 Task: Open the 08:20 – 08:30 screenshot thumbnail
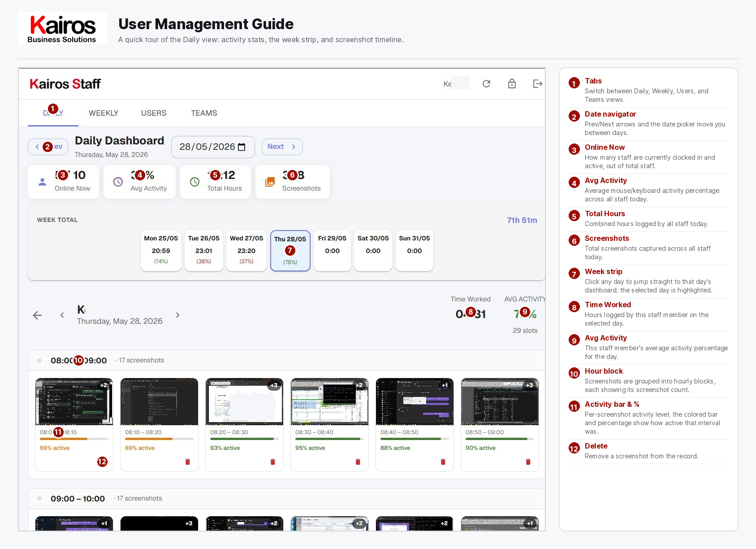(244, 401)
